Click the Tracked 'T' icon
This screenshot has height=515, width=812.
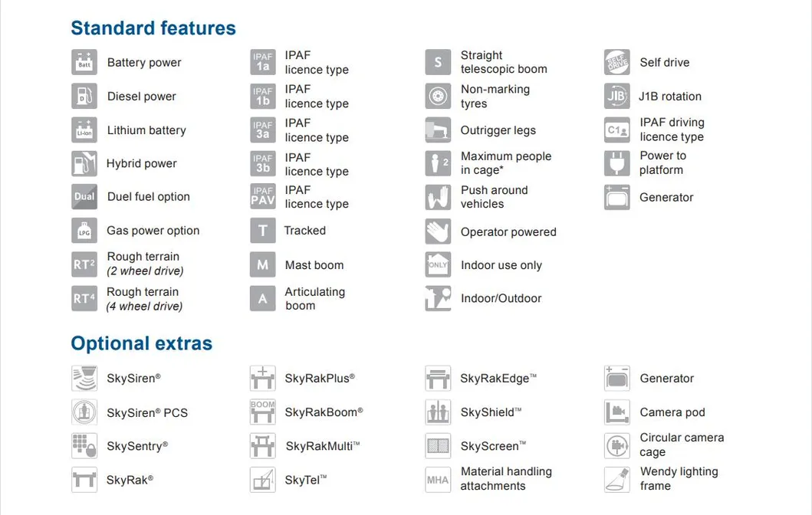[x=263, y=231]
